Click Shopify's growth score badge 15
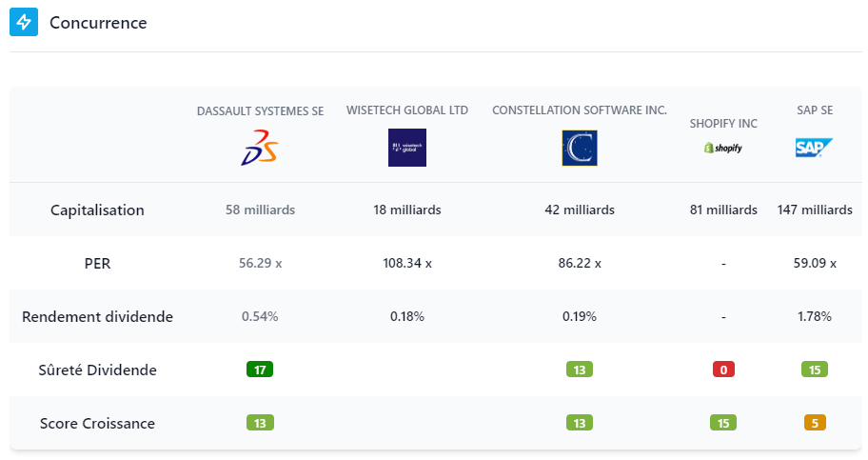The height and width of the screenshot is (460, 868). point(723,423)
